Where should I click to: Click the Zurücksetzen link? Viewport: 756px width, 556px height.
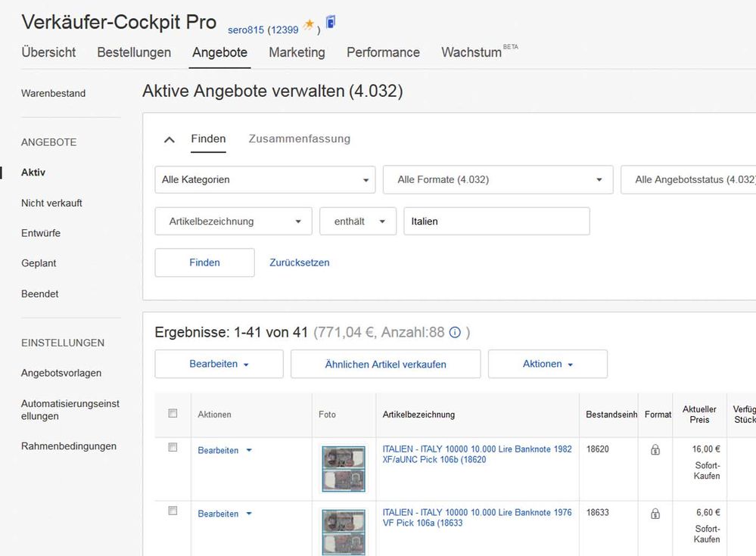pyautogui.click(x=299, y=262)
